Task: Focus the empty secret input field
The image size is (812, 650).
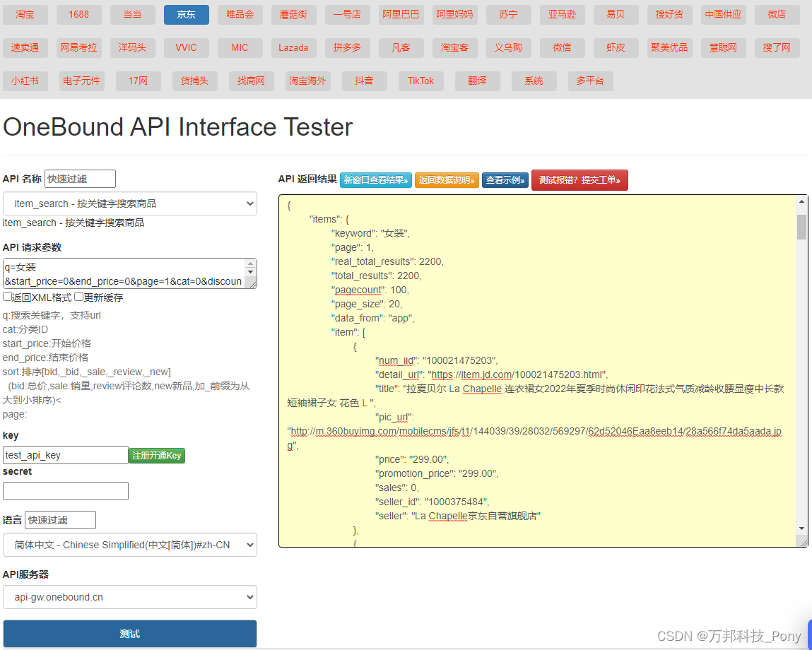Action: pos(66,491)
